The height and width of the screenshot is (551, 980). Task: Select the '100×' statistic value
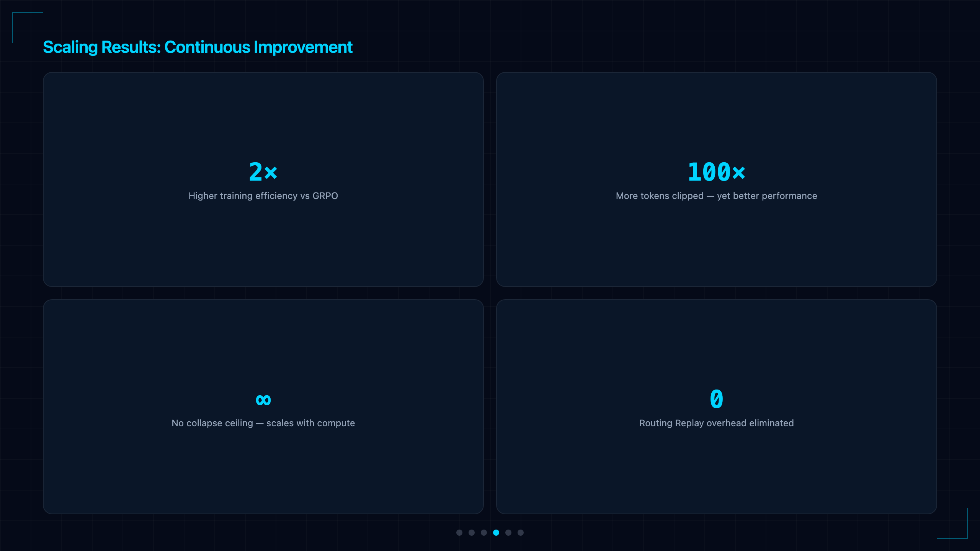coord(717,172)
